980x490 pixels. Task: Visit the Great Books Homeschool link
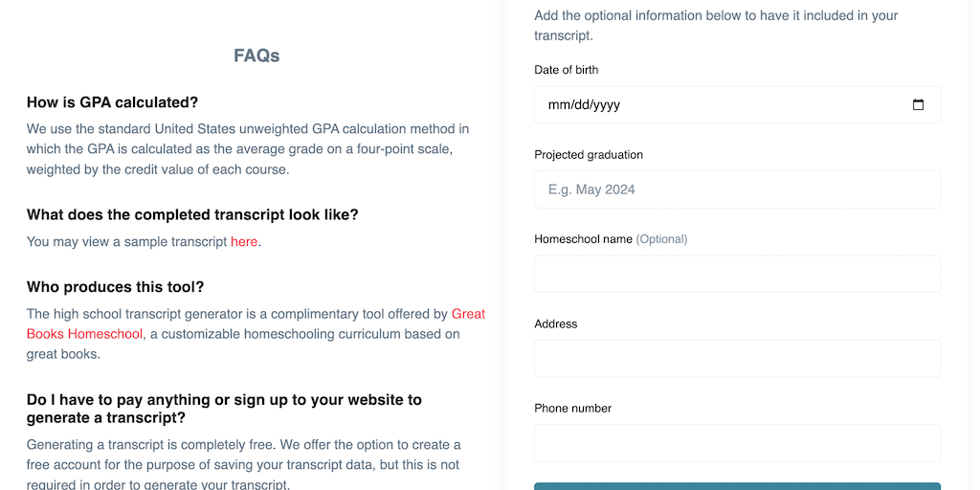pos(468,314)
